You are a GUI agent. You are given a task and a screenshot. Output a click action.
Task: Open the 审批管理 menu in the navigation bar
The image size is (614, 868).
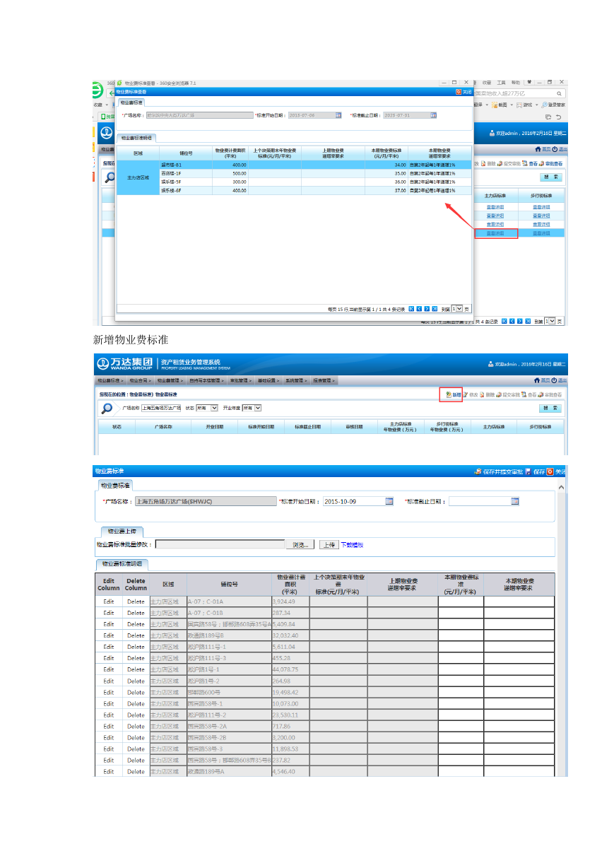coord(241,380)
